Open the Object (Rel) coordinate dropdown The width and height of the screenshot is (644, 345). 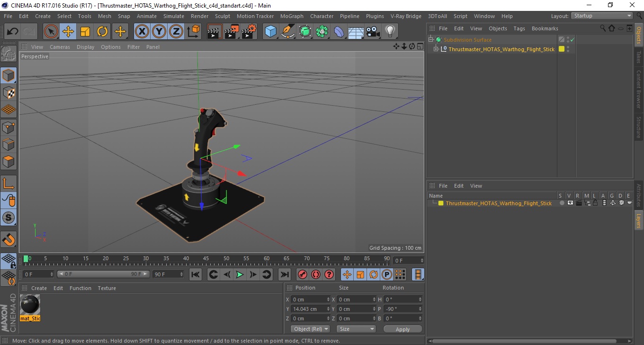coord(311,329)
